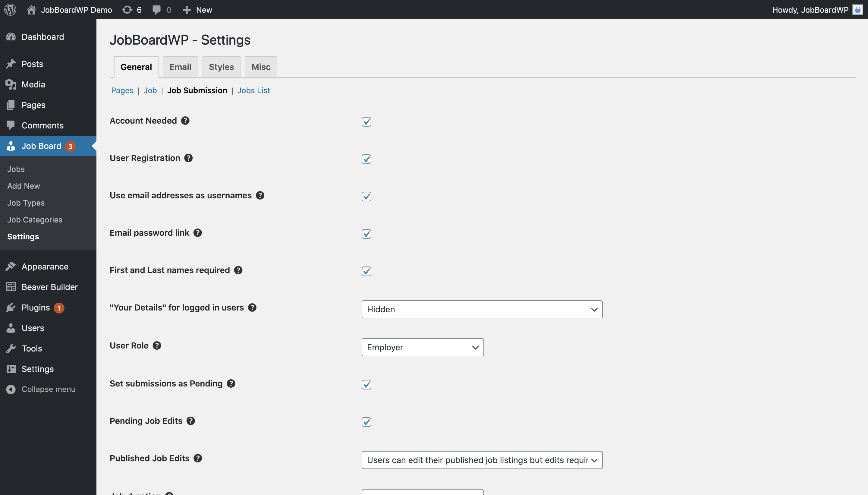
Task: Click the Plugins sidebar icon
Action: click(x=11, y=307)
